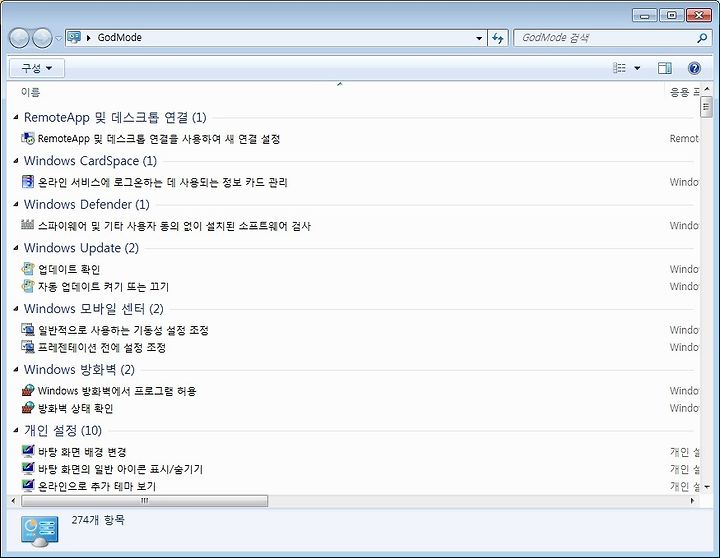Click the horizontal scrollbar left arrow
Screen dimensions: 720x558
coord(13,501)
